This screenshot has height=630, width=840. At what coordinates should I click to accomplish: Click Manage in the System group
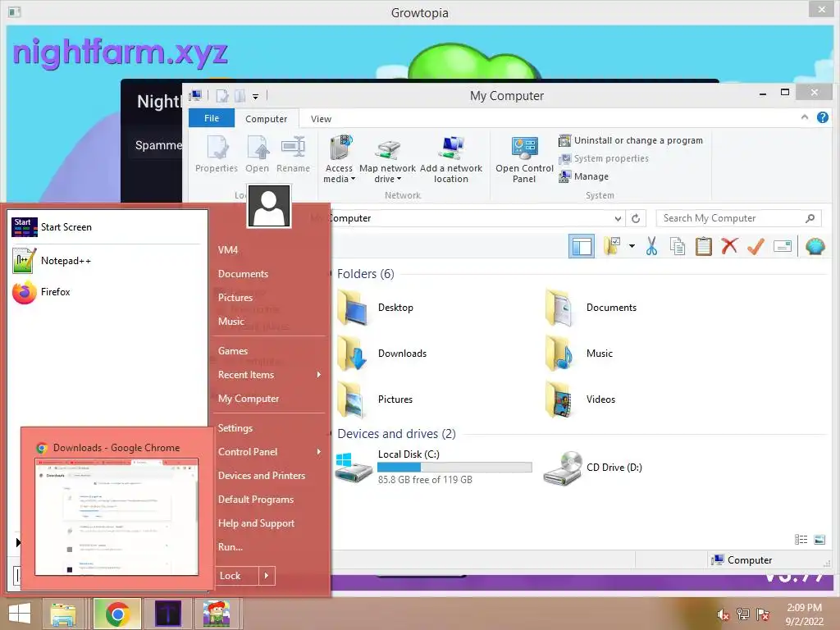[584, 176]
